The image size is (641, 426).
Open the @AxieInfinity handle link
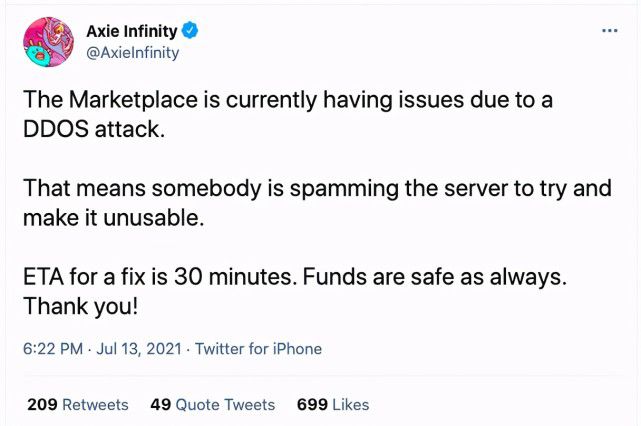[132, 53]
